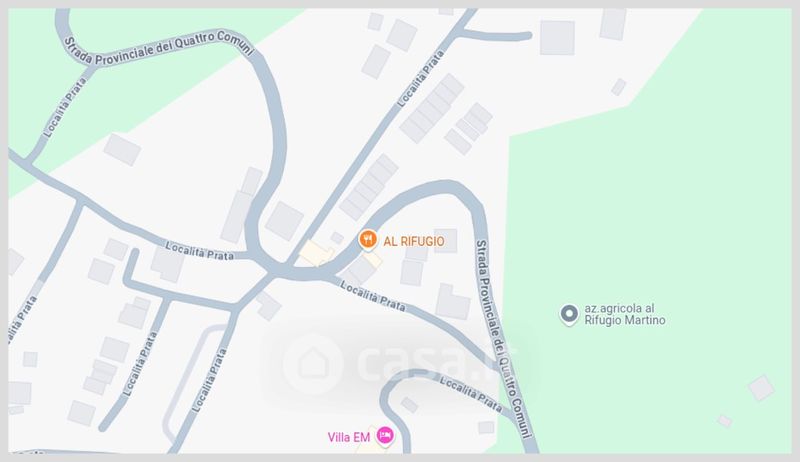800x462 pixels.
Task: Click the Località Prata label left of central junction
Action: [200, 251]
